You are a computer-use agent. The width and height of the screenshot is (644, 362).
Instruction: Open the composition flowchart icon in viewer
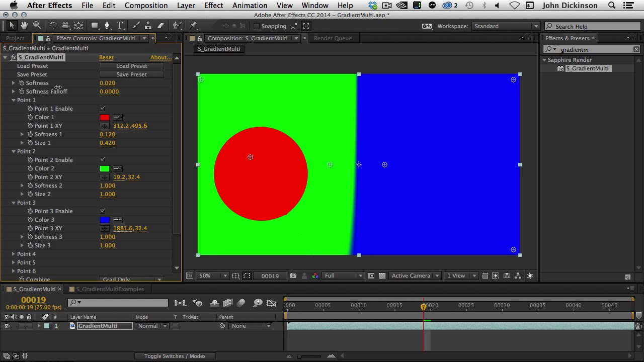(518, 276)
